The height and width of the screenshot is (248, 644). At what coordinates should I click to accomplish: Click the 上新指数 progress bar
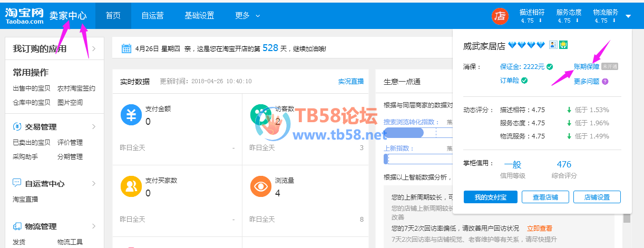pos(418,159)
